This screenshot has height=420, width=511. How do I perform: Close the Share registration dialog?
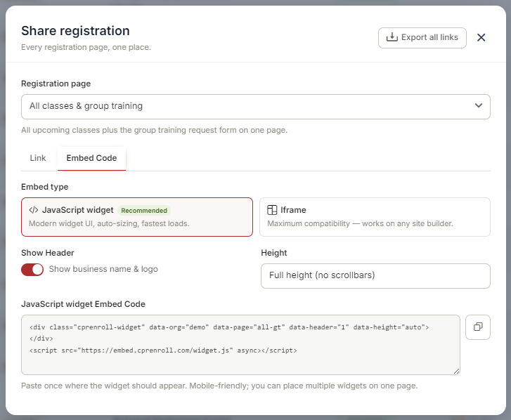(481, 38)
